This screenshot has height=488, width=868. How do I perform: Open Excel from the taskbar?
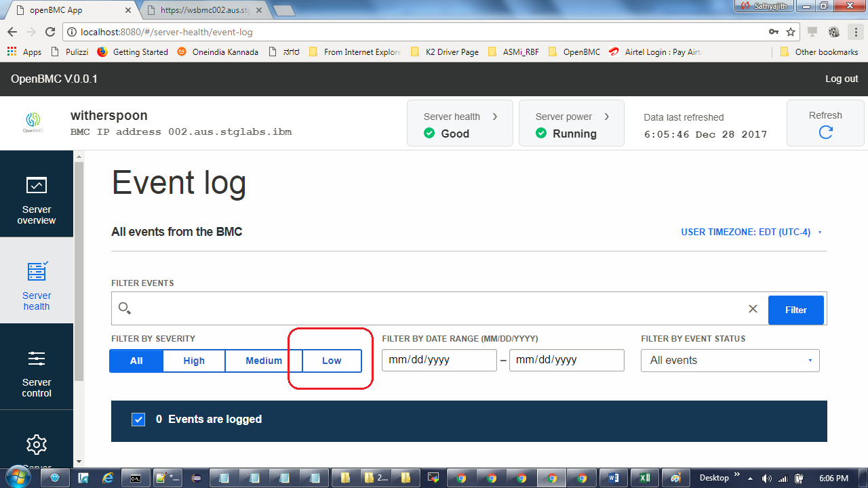644,479
